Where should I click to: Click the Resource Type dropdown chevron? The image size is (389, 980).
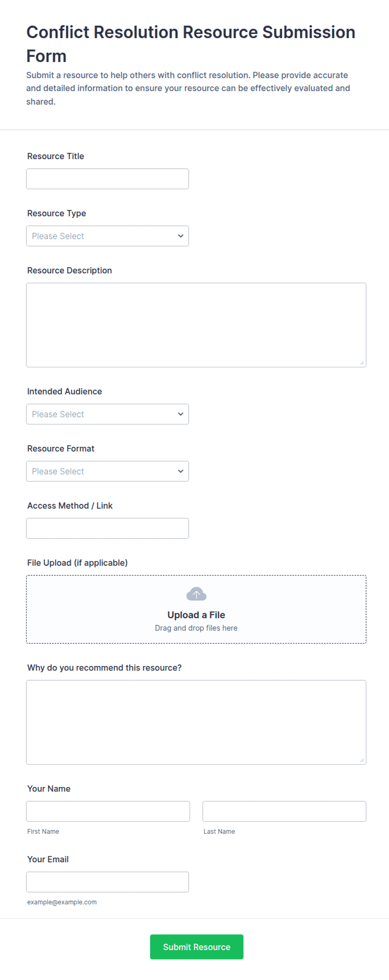[x=181, y=236]
